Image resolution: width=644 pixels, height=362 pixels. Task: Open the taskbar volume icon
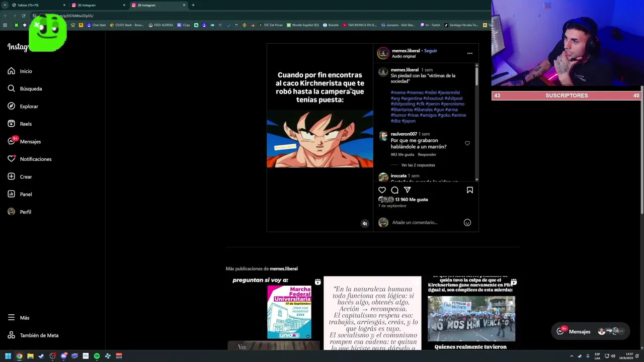click(x=613, y=356)
